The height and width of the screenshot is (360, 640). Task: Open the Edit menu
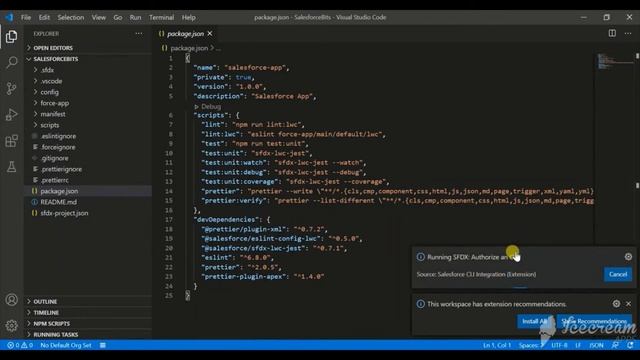coord(44,17)
